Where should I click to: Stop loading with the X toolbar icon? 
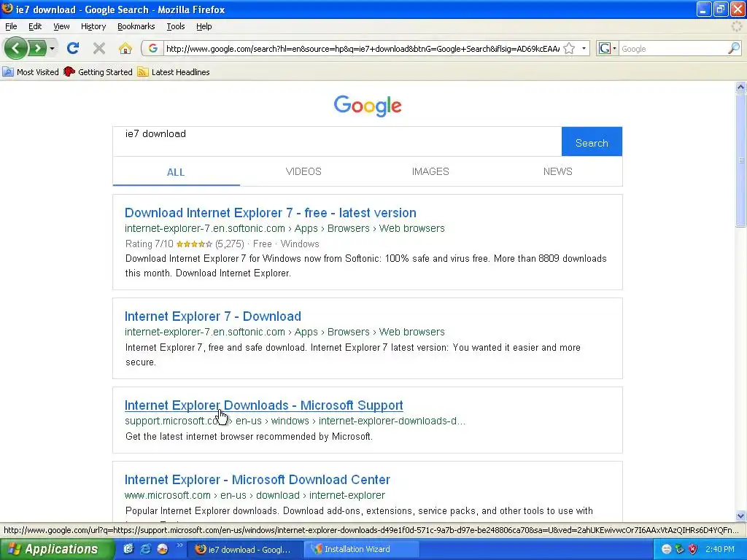[99, 48]
